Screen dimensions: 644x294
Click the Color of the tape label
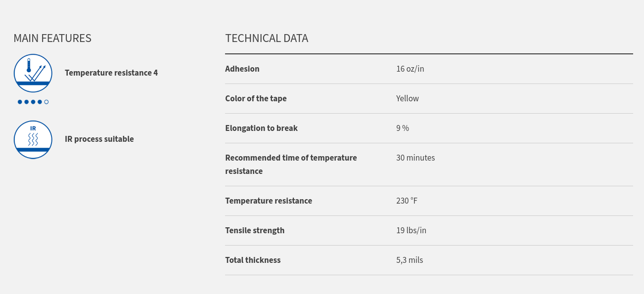tap(256, 98)
